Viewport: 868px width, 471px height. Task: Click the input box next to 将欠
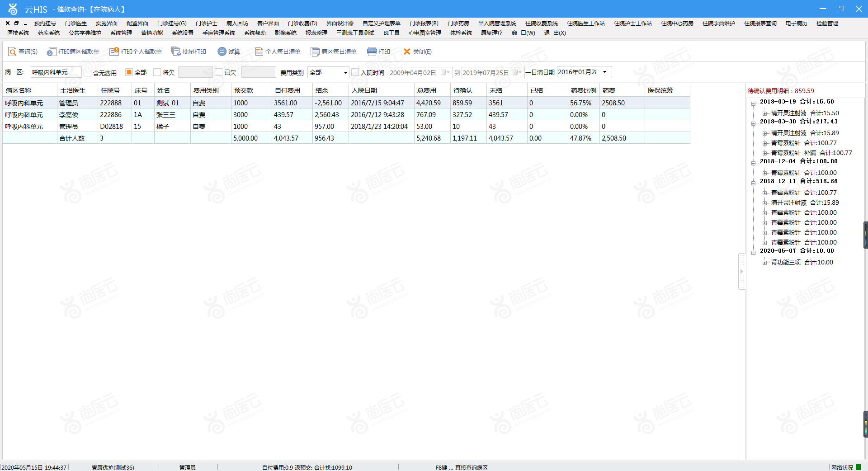coord(195,72)
